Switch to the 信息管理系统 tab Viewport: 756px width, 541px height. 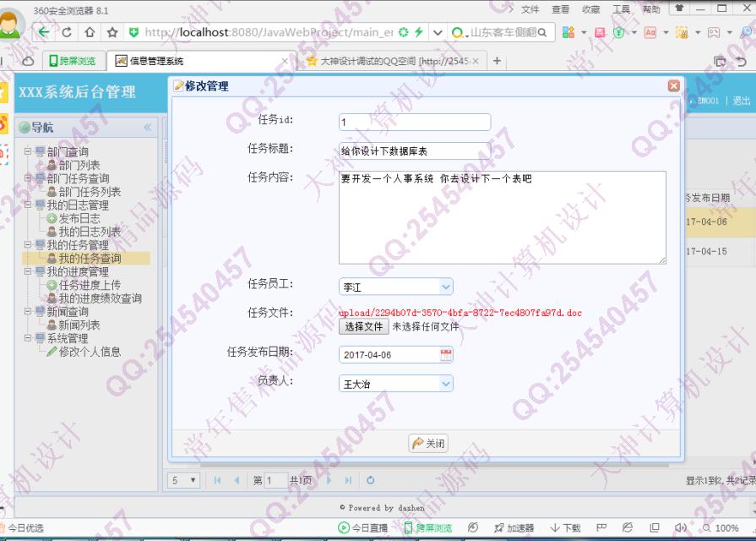pyautogui.click(x=200, y=61)
